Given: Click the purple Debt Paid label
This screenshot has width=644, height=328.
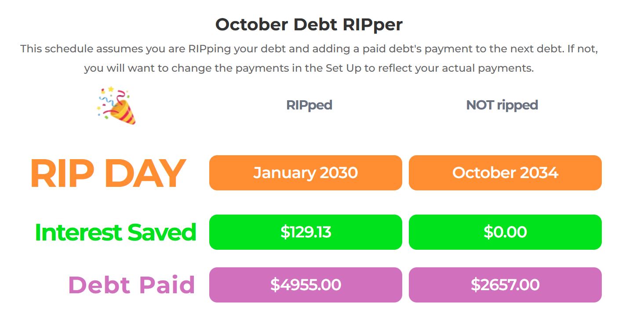Looking at the screenshot, I should point(131,285).
